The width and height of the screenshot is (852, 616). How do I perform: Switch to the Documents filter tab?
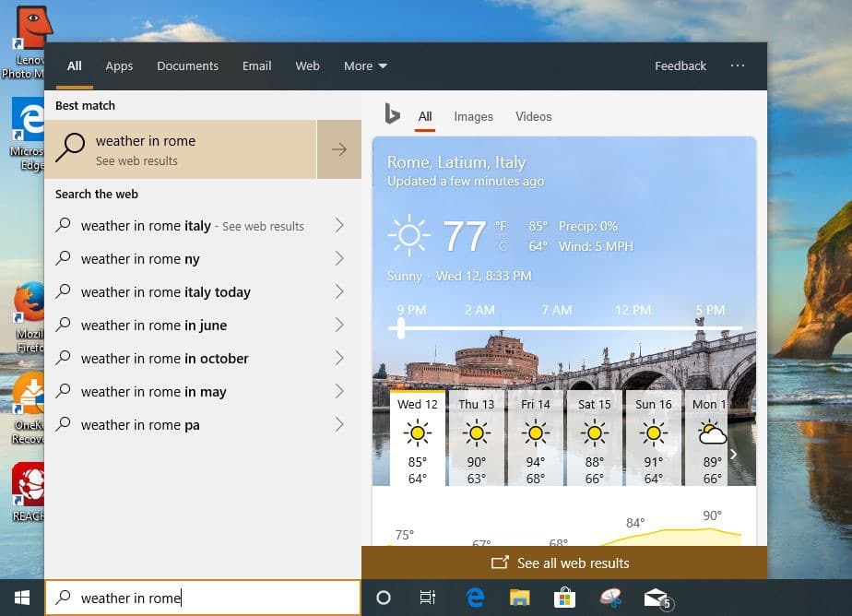[x=187, y=65]
